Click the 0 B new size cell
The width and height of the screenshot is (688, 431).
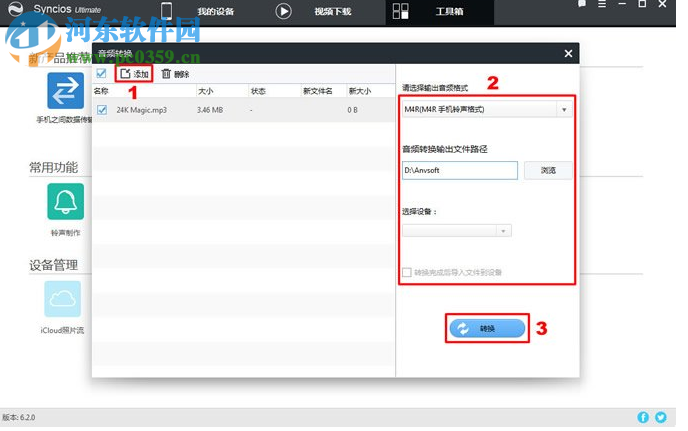point(352,110)
